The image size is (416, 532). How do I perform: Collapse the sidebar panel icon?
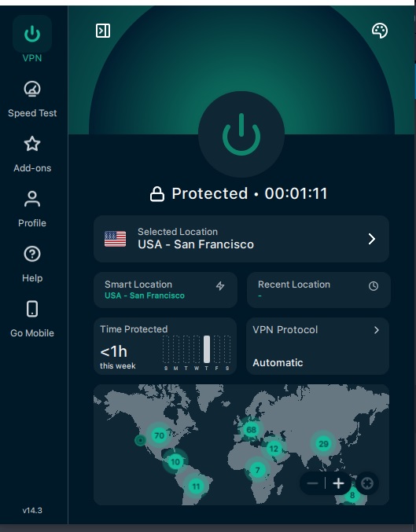(103, 31)
